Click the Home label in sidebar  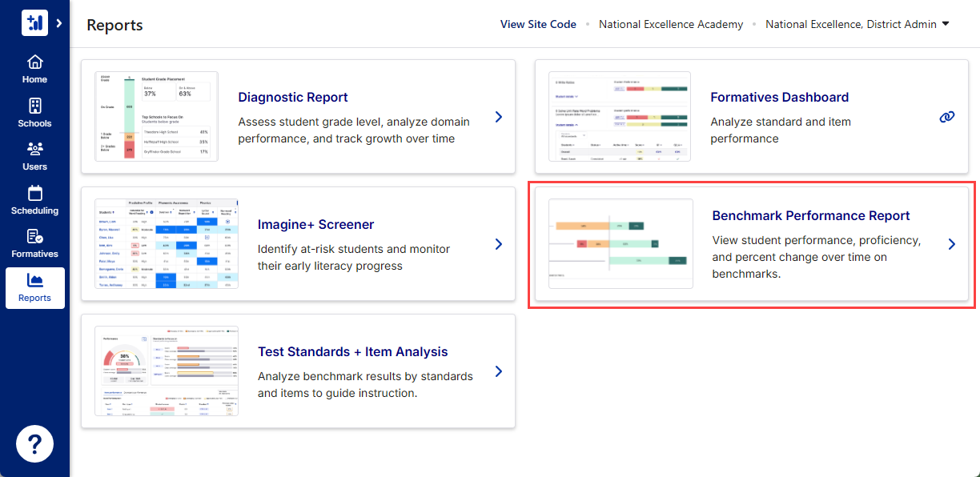pos(34,79)
